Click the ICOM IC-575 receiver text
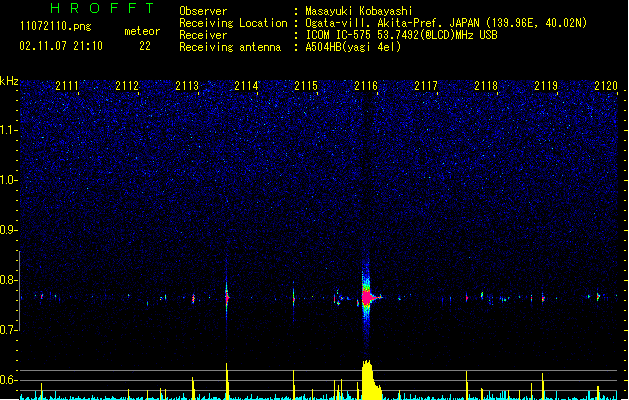 click(401, 35)
